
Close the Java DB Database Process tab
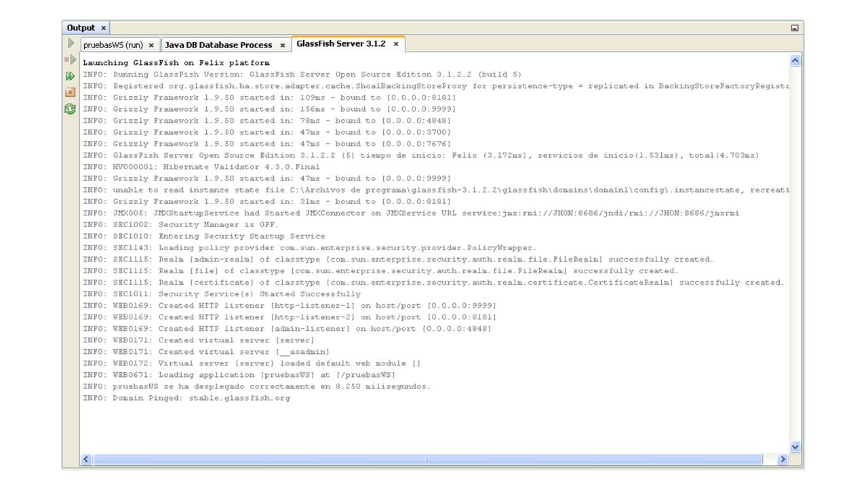pos(283,45)
